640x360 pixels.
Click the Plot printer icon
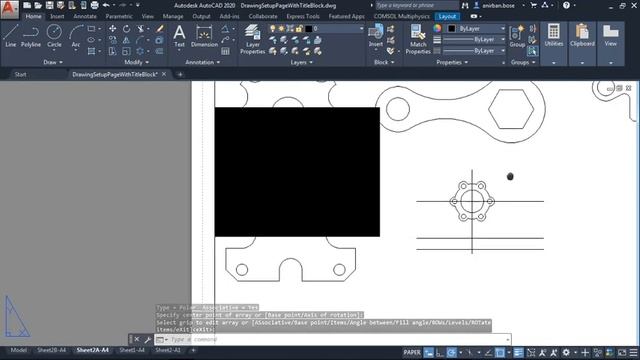pyautogui.click(x=94, y=5)
